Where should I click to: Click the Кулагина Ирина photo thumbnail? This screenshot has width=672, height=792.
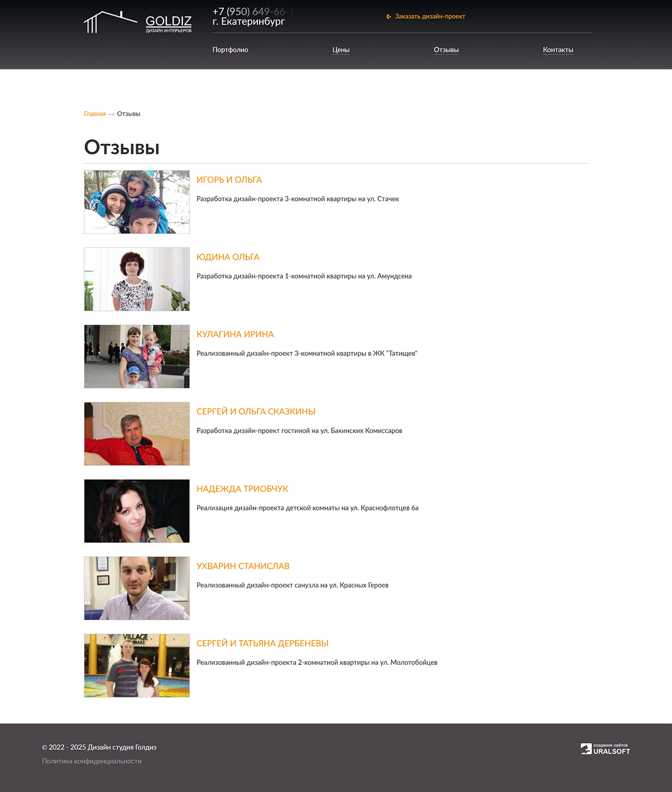click(x=137, y=356)
